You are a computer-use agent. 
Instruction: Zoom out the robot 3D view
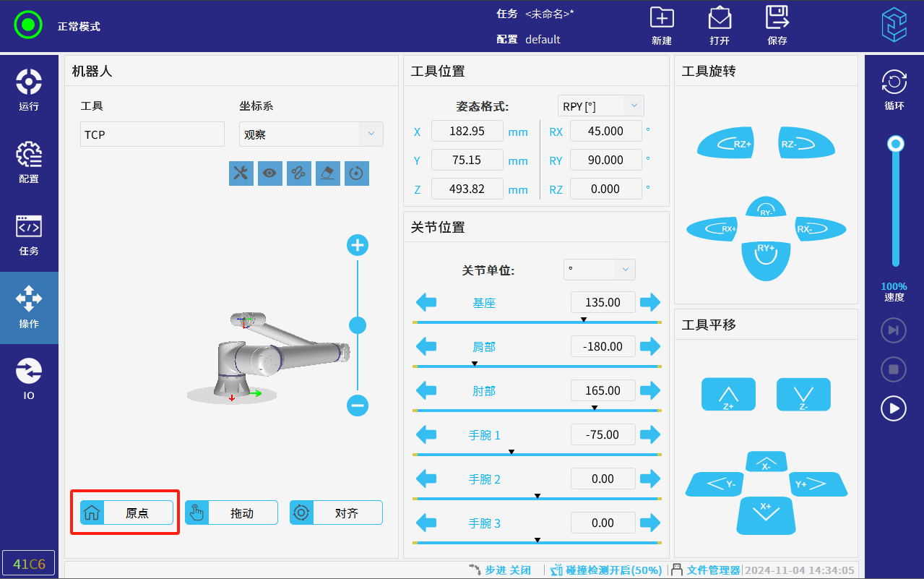tap(358, 406)
